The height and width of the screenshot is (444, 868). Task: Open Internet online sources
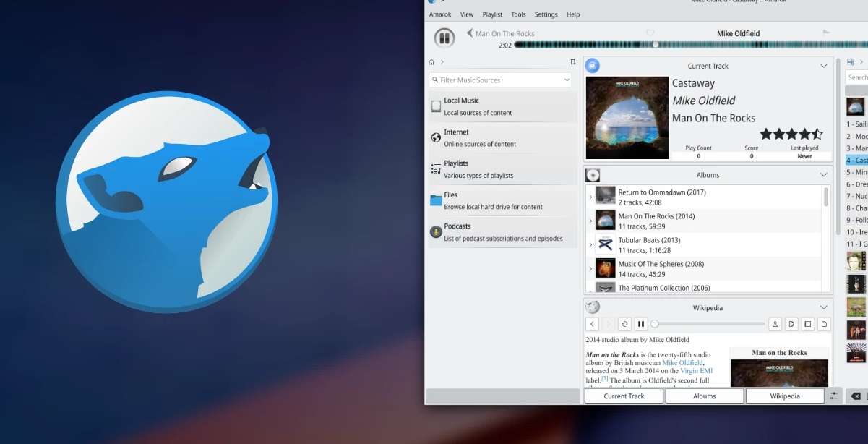[x=503, y=138]
